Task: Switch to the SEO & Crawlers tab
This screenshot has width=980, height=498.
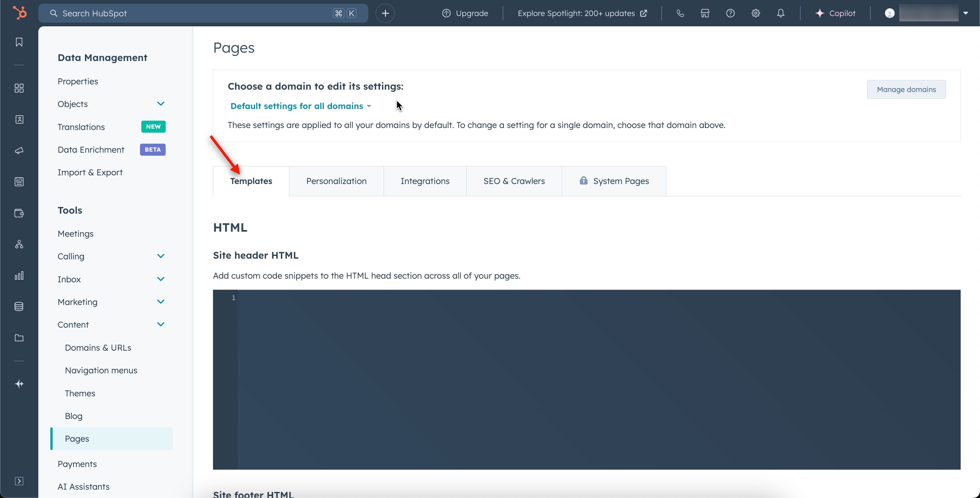Action: pos(514,181)
